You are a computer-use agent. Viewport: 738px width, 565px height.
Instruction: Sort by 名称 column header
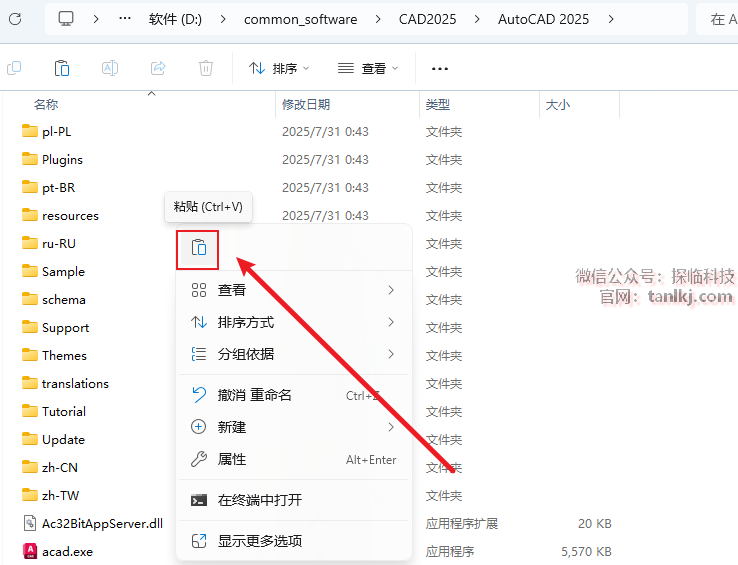(46, 105)
